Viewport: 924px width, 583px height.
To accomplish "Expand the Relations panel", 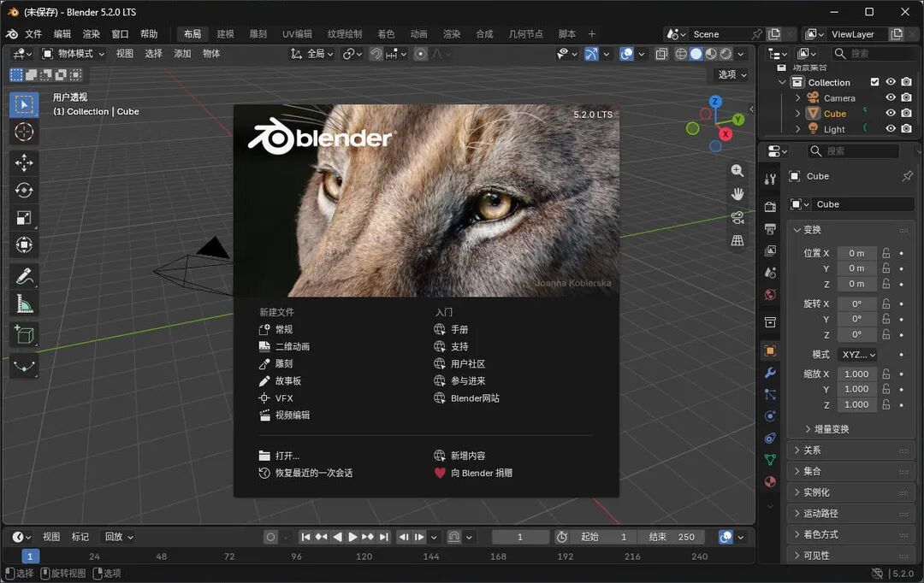I will (x=851, y=450).
